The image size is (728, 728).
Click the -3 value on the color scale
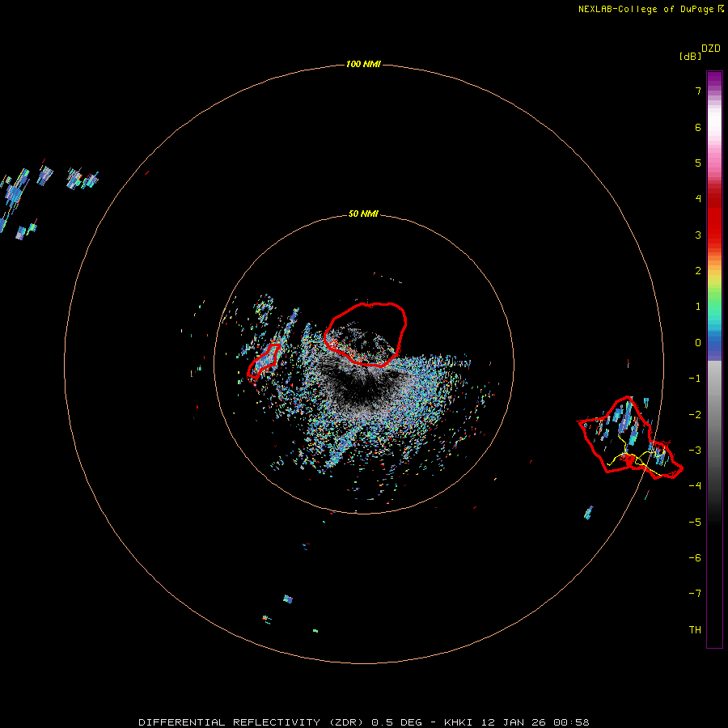pos(695,451)
